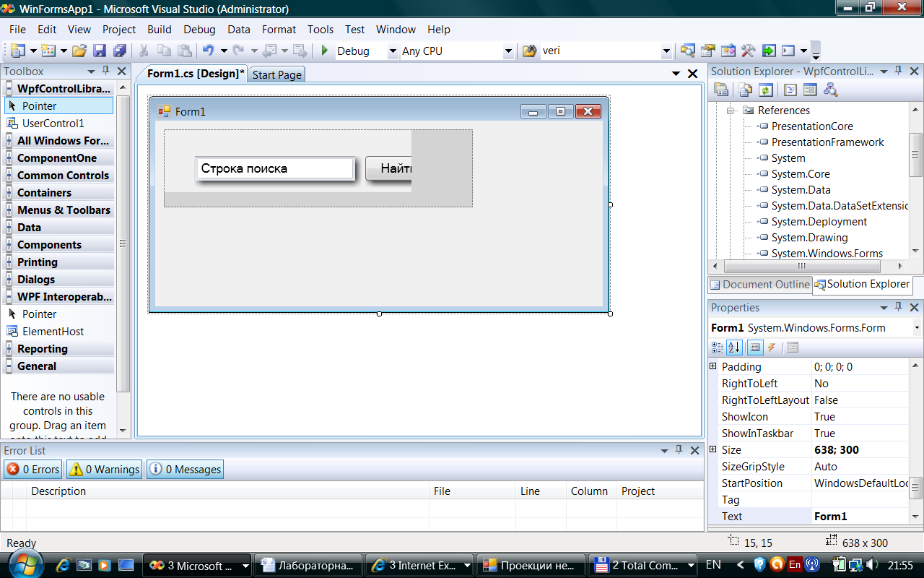Viewport: 924px width, 578px height.
Task: Click the View Designer icon in Solution Explorer
Action: 810,90
